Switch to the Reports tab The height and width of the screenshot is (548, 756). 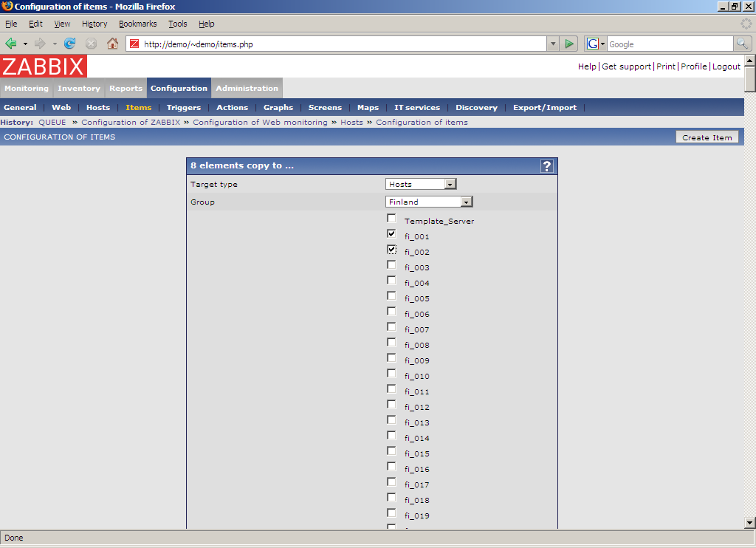(126, 89)
